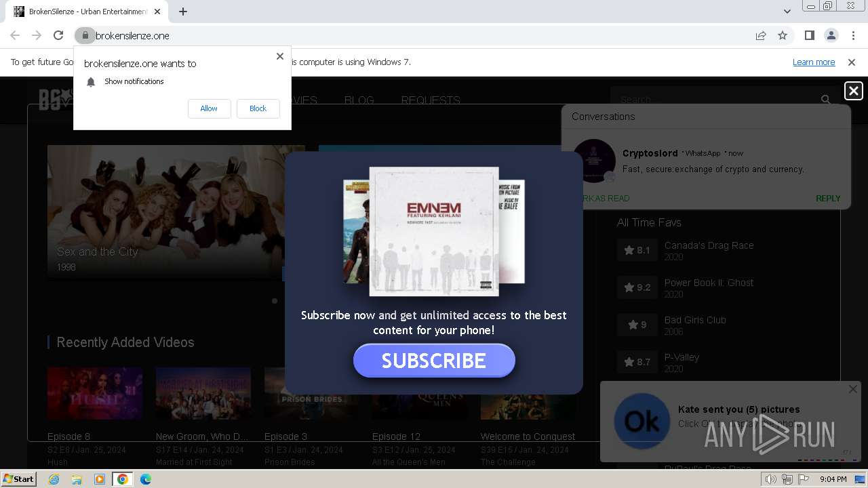868x488 pixels.
Task: Dismiss the Windows 7 info bar
Action: coord(852,62)
